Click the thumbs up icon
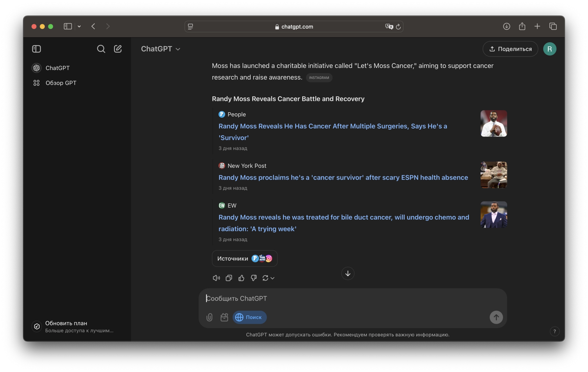Screen dimensions: 588x372 point(241,278)
